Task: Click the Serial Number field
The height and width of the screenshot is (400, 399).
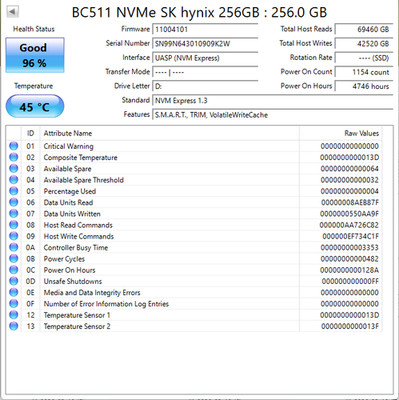Action: [x=205, y=44]
